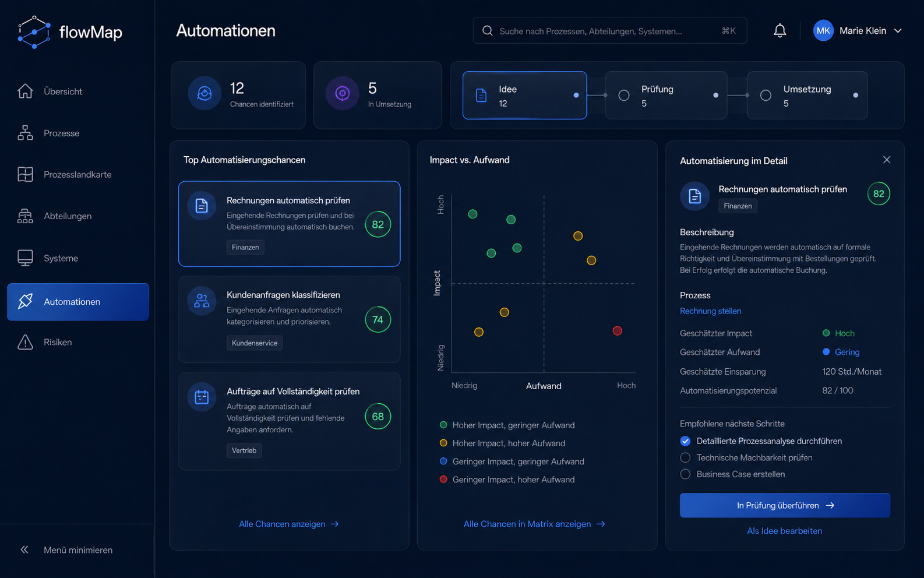Viewport: 924px width, 578px height.
Task: Click Alle Chancen anzeigen link
Action: [x=289, y=524]
